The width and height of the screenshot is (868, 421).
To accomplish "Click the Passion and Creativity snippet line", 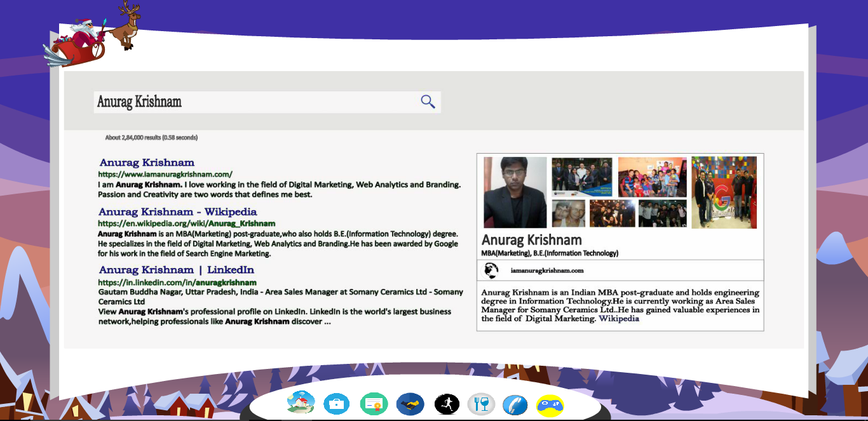I will [x=205, y=194].
